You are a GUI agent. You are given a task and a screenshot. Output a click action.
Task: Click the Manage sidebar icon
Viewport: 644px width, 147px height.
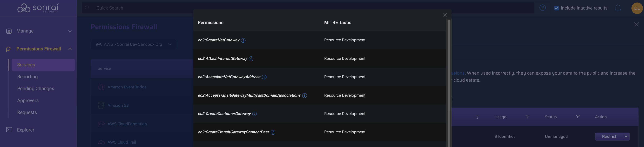(9, 31)
